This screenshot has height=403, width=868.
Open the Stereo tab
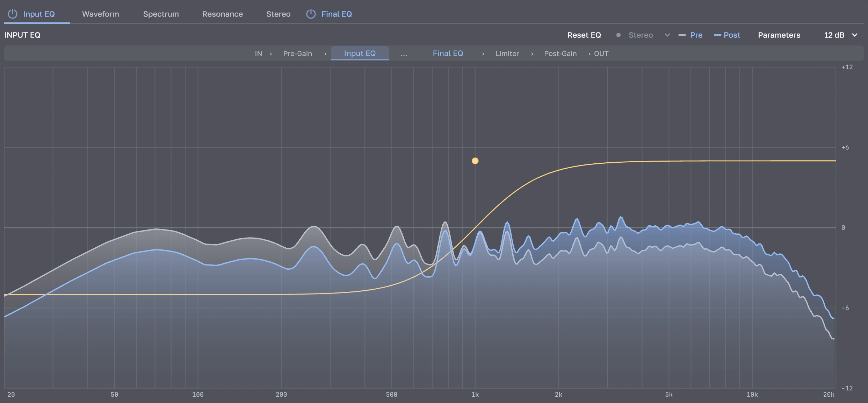tap(279, 14)
